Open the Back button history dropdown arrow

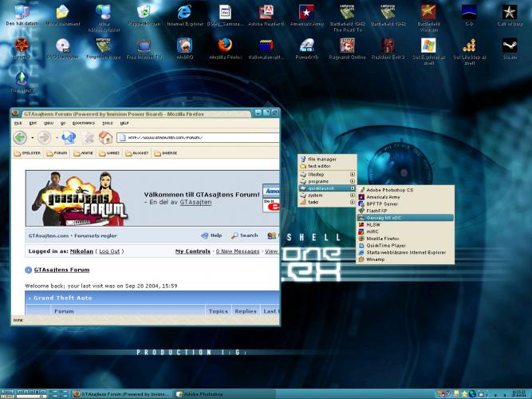(32, 137)
